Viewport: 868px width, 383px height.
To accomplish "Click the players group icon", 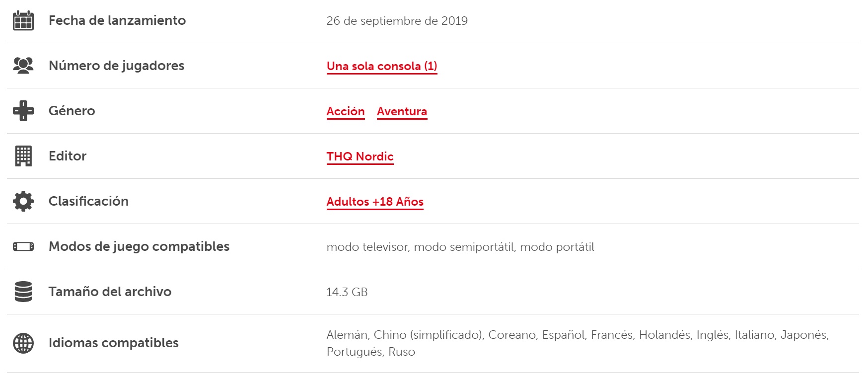I will coord(23,66).
